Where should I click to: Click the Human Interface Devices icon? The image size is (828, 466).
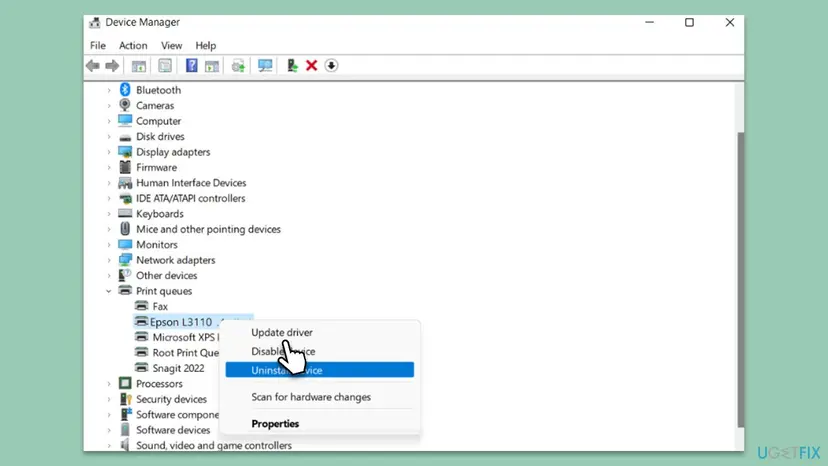pos(125,183)
